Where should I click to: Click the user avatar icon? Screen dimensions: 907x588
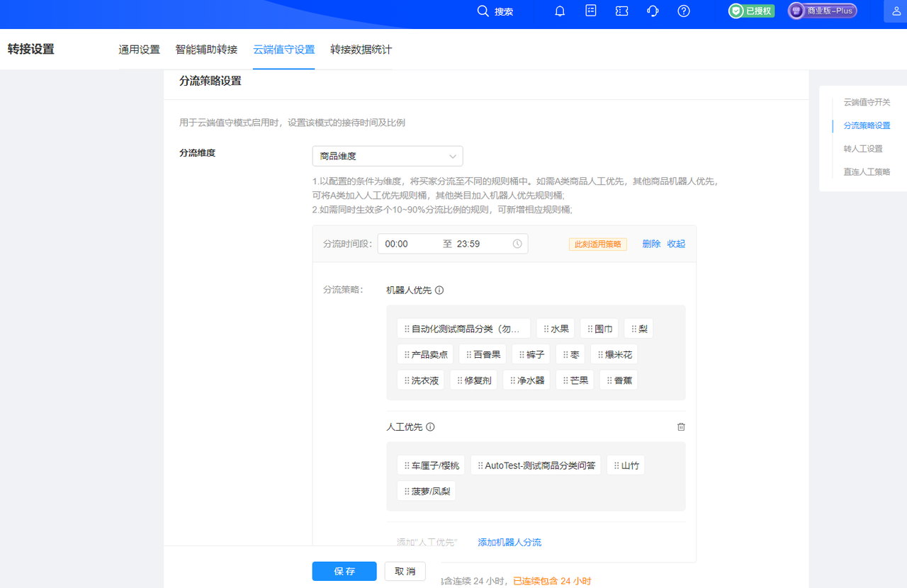(x=896, y=11)
